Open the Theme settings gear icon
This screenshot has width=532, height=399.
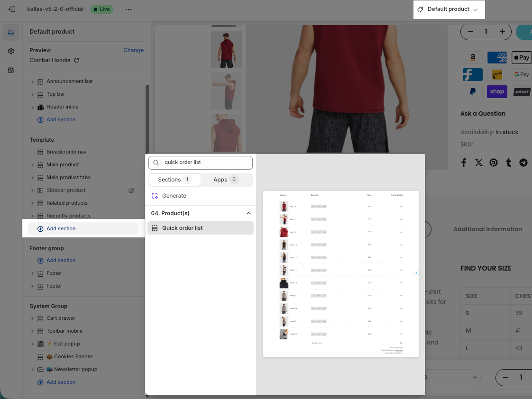tap(11, 51)
